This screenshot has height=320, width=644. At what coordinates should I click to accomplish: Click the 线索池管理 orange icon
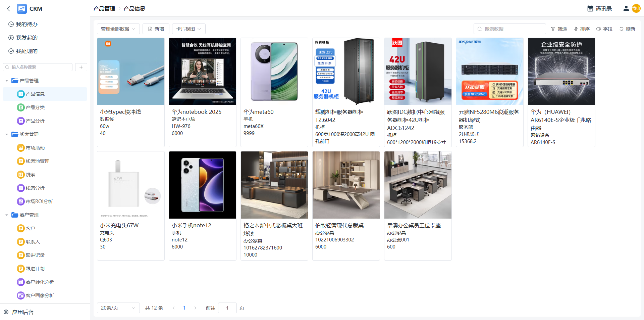pos(20,161)
